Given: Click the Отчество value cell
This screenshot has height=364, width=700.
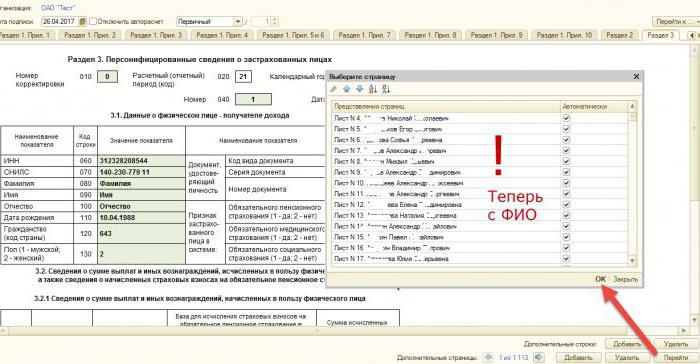Looking at the screenshot, I should [x=141, y=206].
